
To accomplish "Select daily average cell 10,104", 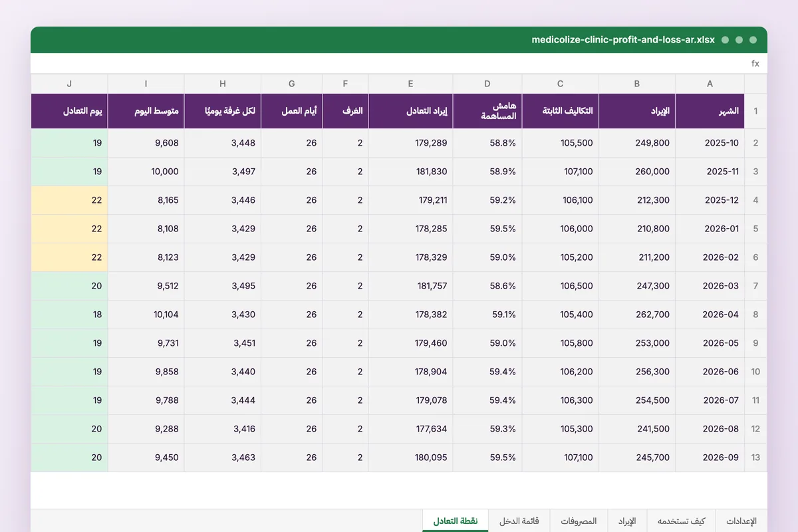I will [146, 315].
